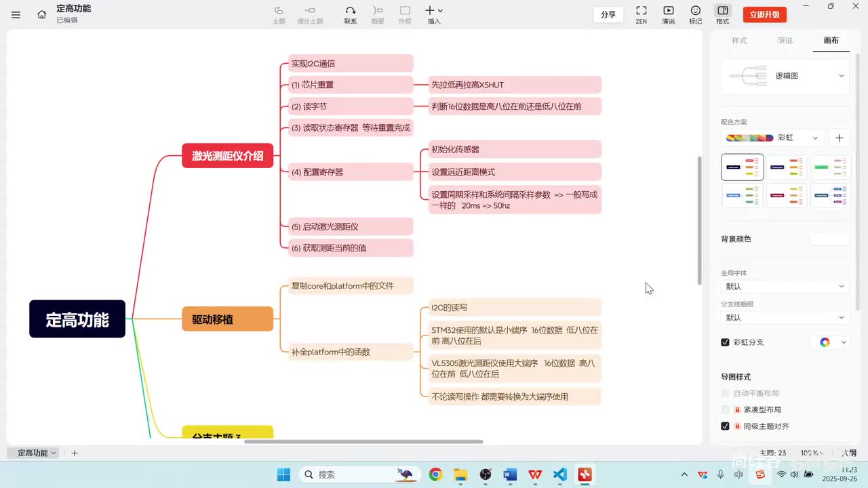The height and width of the screenshot is (488, 868).
Task: Open the 插入 insert menu
Action: [433, 14]
